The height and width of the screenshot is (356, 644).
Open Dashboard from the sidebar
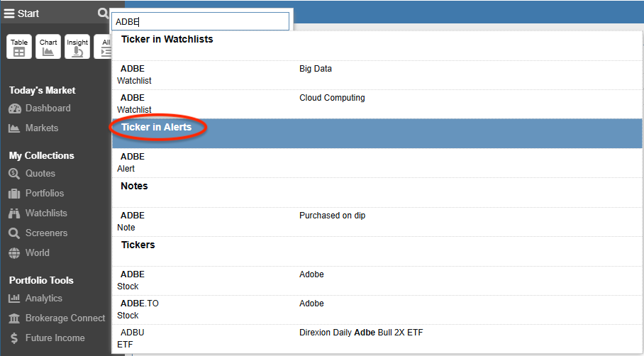tap(40, 109)
